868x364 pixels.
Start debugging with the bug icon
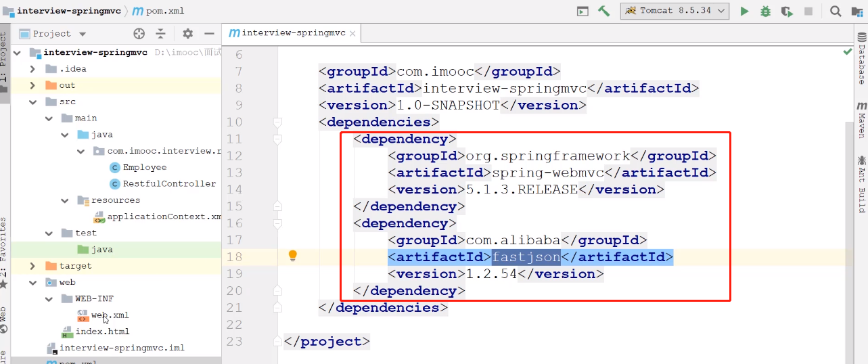[x=765, y=12]
